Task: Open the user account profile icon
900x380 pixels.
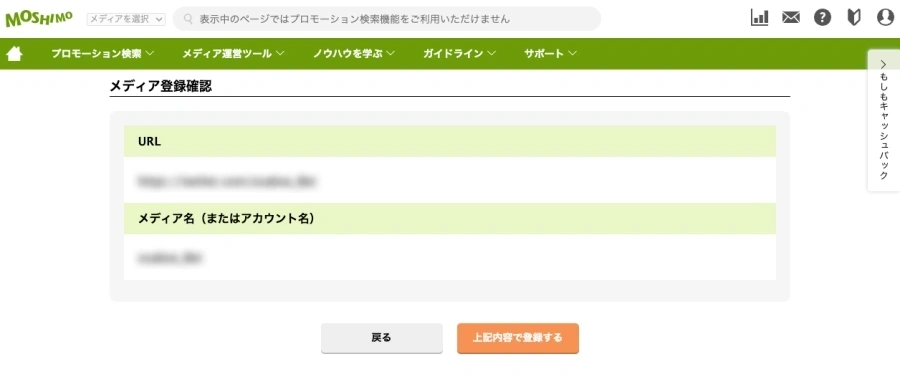Action: point(886,18)
